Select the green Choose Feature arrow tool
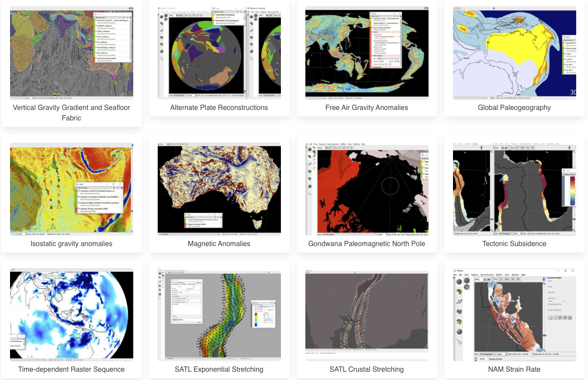This screenshot has width=588, height=380. point(459,292)
